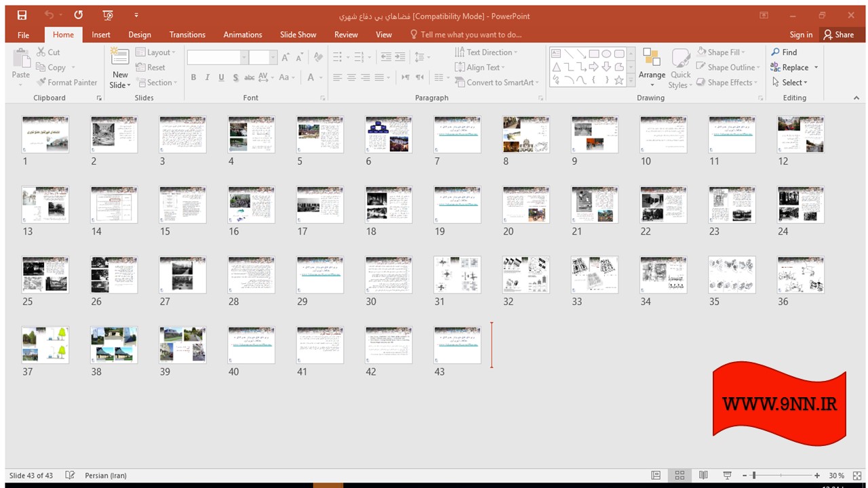
Task: Toggle text Shadow formatting
Action: point(235,77)
